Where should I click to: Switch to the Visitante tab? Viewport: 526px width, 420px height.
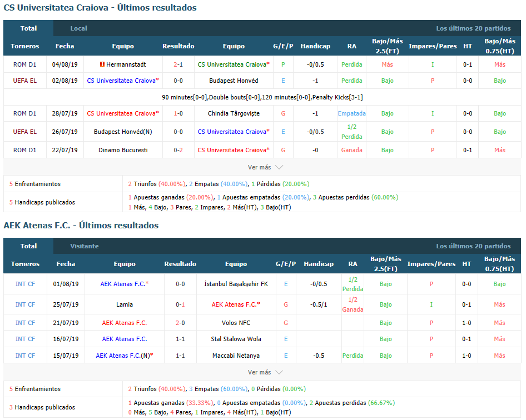click(x=85, y=246)
